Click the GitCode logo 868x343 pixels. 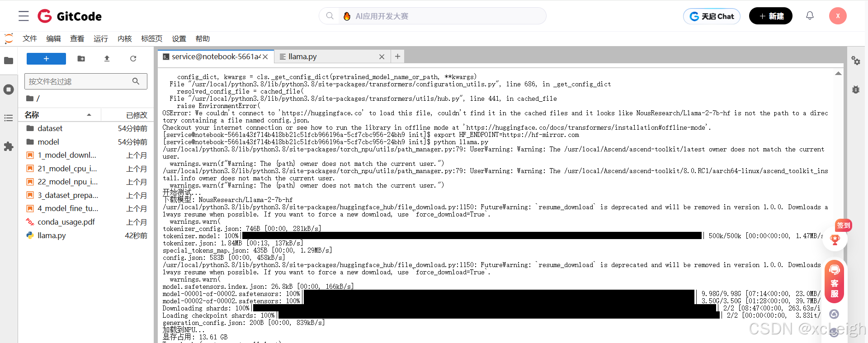click(x=70, y=16)
